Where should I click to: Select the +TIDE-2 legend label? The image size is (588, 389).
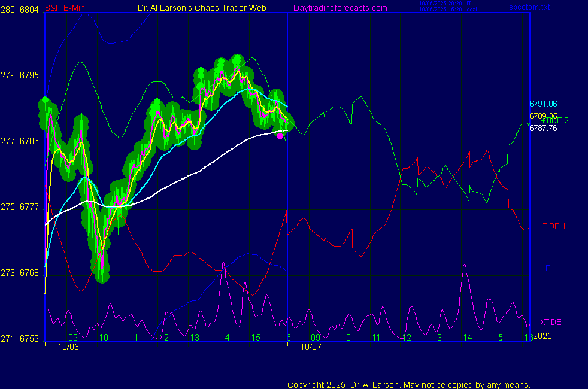554,120
